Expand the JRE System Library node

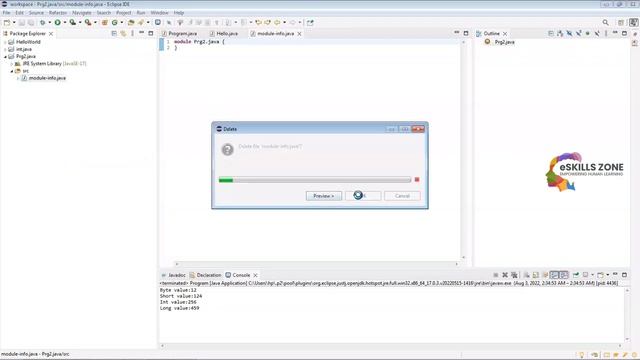[x=12, y=64]
